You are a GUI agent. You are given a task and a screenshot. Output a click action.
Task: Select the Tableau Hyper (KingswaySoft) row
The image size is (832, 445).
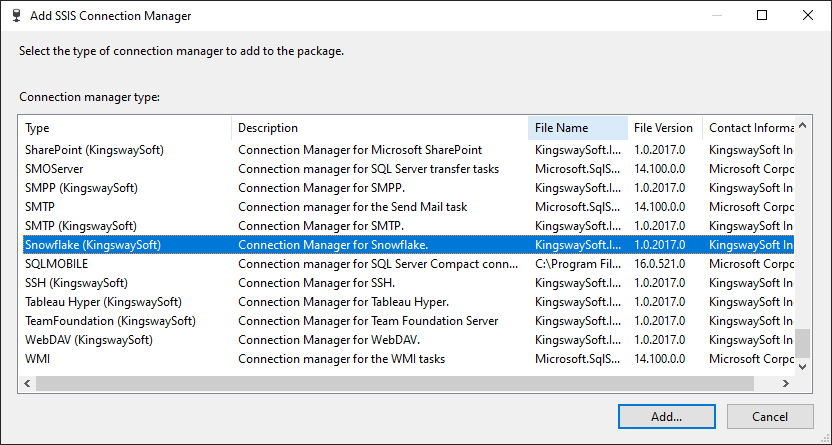point(409,302)
